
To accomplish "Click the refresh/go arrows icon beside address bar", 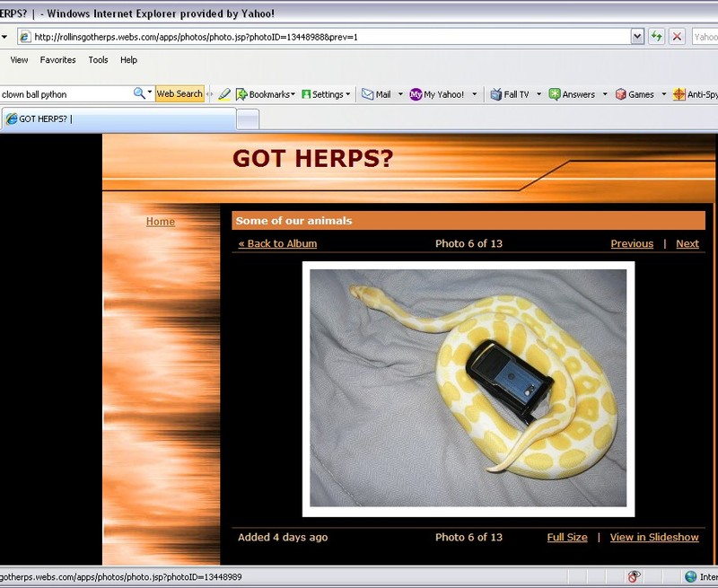I will [x=657, y=37].
